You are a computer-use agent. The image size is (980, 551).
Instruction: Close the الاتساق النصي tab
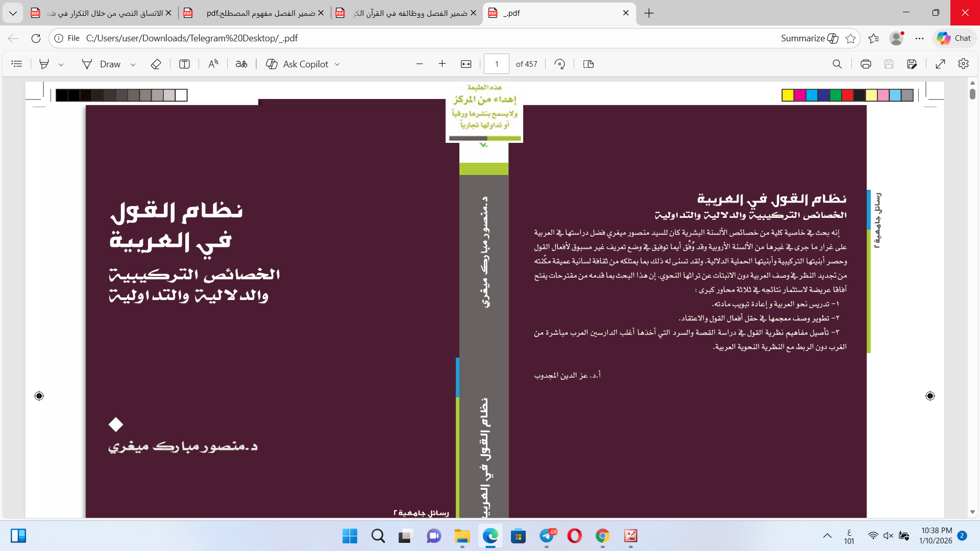pos(168,13)
